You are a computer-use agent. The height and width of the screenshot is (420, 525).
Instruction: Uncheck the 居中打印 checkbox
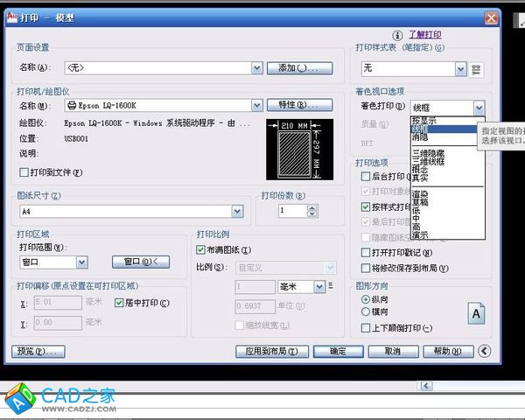pyautogui.click(x=121, y=303)
